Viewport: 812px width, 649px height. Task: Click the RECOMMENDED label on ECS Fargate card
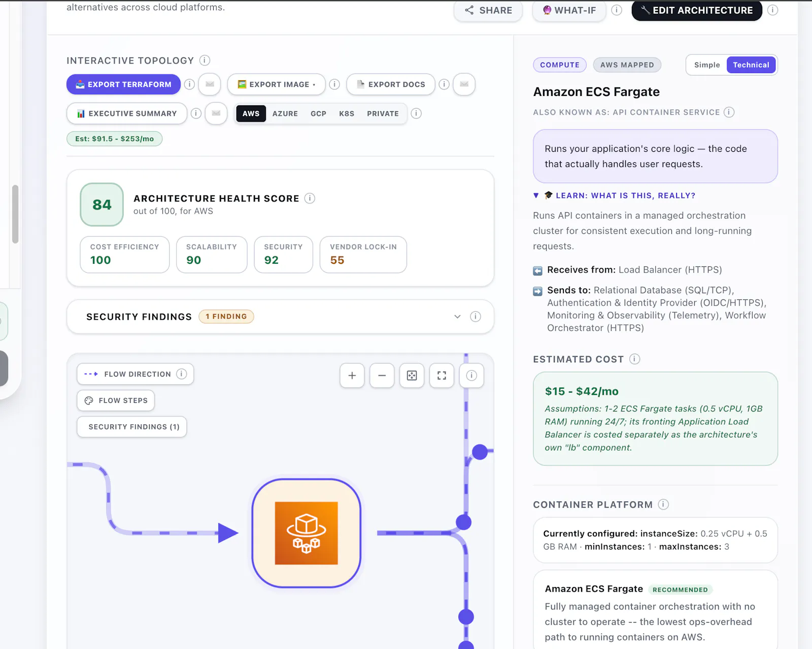680,590
